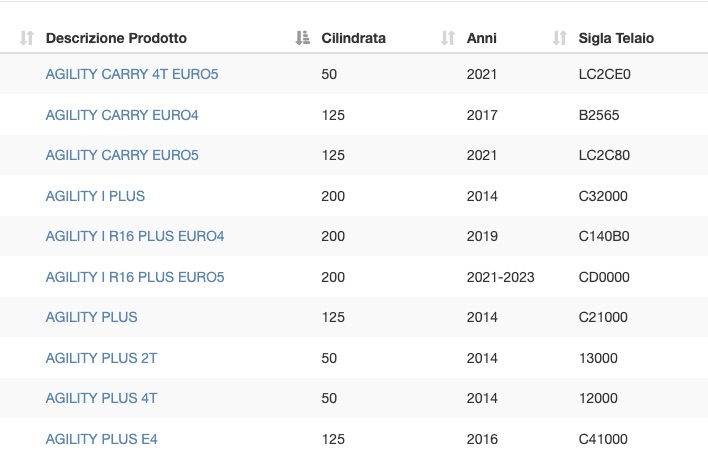
Task: Click year 2017 in AGILITY CARRY EURO4 row
Action: [482, 115]
